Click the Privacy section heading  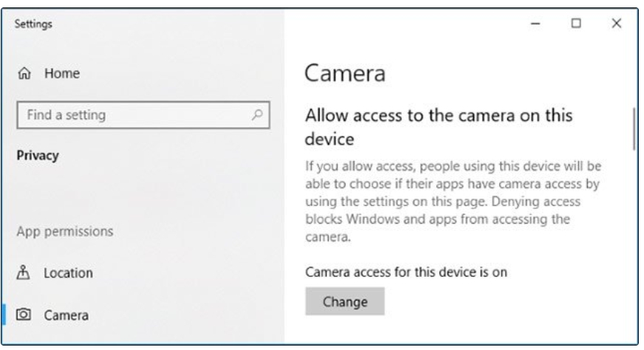(37, 155)
